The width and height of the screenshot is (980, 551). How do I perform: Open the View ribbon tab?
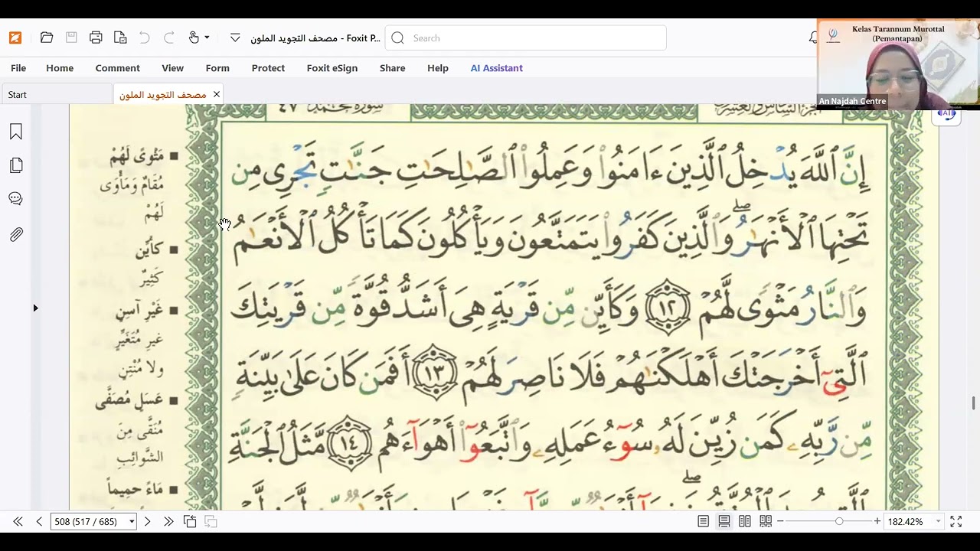[172, 68]
